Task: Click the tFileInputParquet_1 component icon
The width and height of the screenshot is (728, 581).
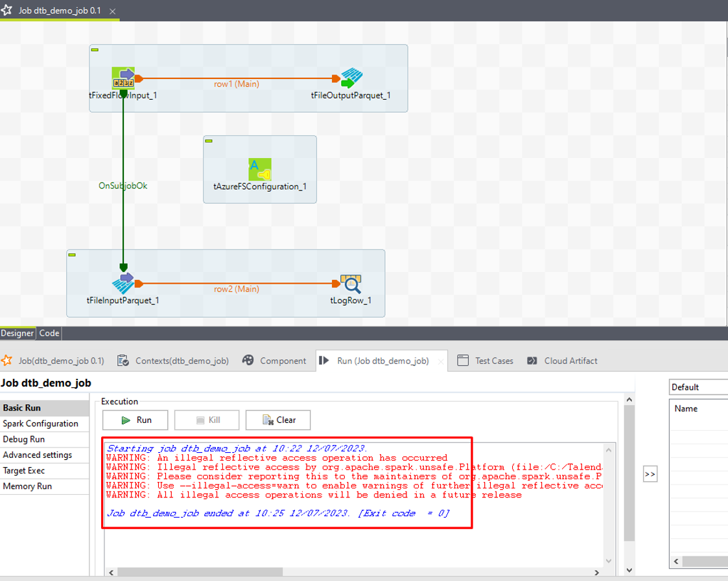Action: (x=123, y=283)
